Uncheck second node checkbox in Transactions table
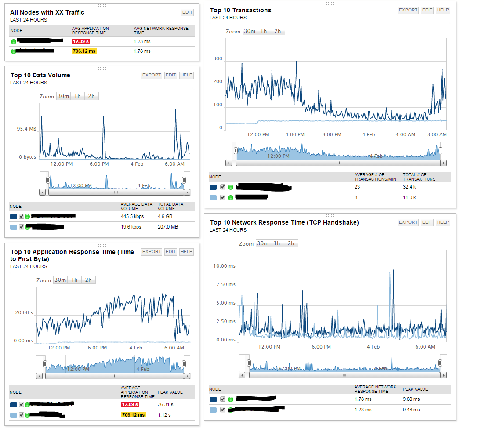The width and height of the screenshot is (504, 432). (223, 197)
